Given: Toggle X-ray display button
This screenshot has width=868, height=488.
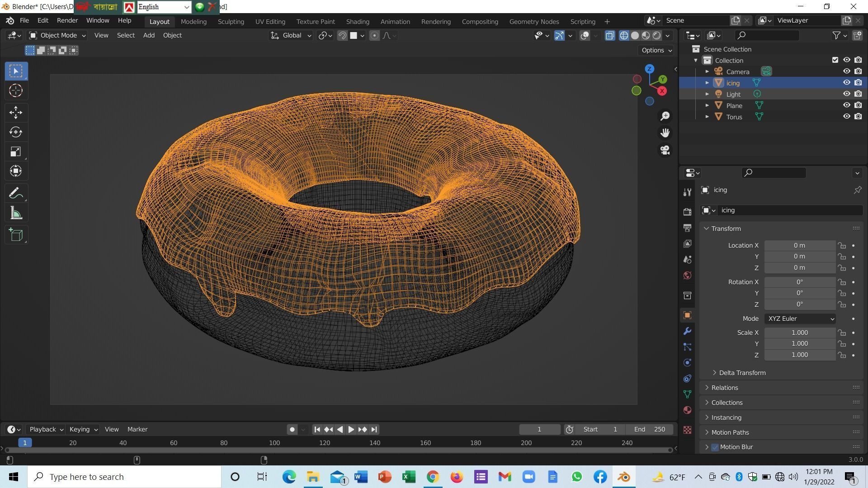Looking at the screenshot, I should click(610, 36).
